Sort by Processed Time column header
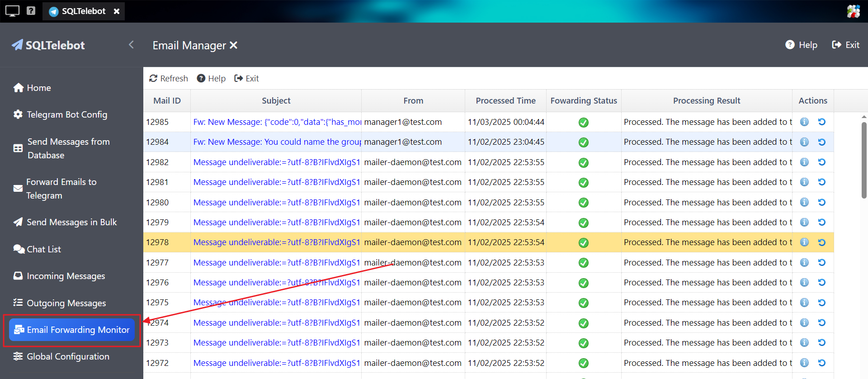 pos(505,101)
